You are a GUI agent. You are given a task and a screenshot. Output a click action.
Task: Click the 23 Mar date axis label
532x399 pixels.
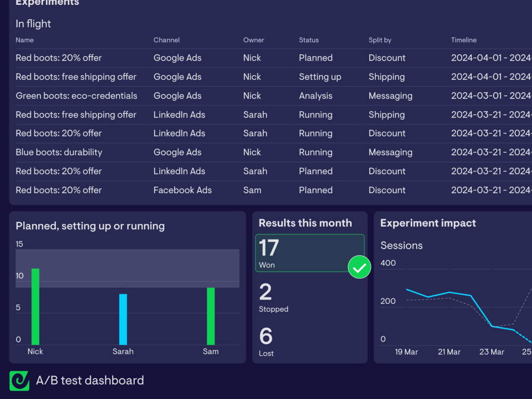click(492, 352)
